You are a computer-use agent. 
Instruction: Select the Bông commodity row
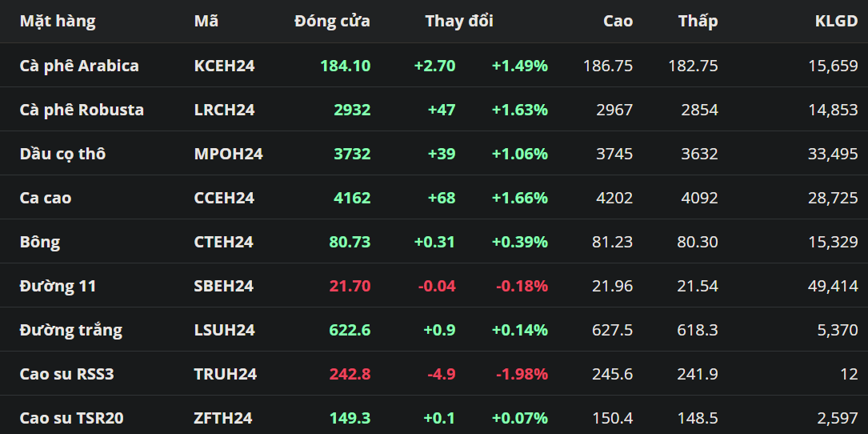click(40, 242)
